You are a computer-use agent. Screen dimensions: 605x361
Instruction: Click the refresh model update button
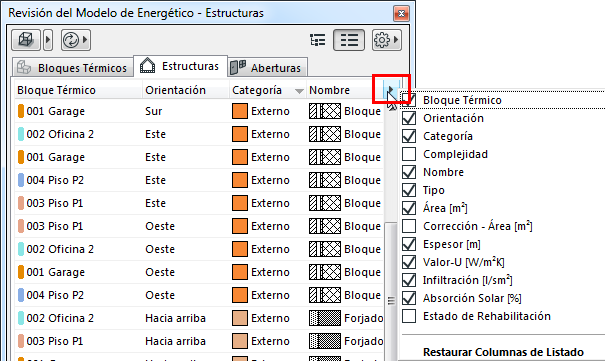(x=76, y=40)
